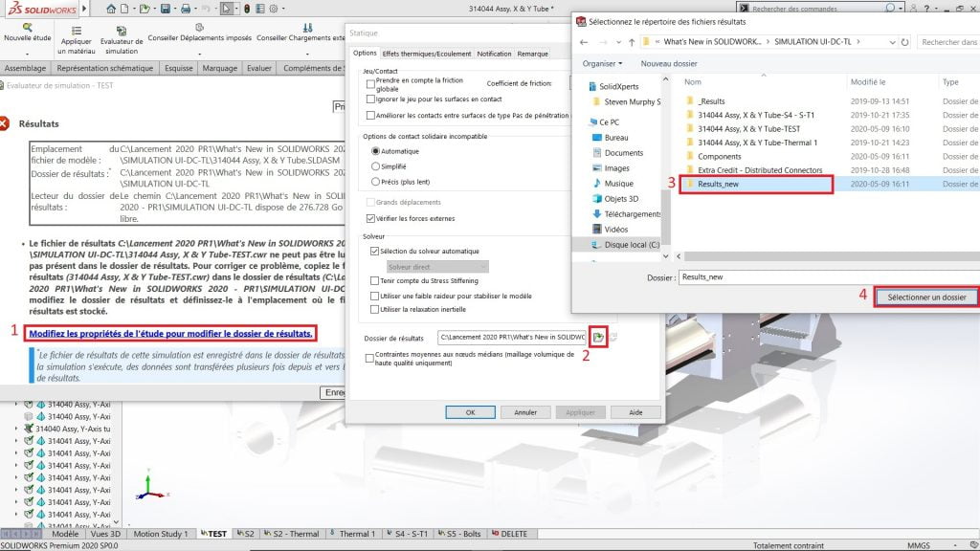
Task: Switch to S4 - S-T1 study tab
Action: click(408, 534)
